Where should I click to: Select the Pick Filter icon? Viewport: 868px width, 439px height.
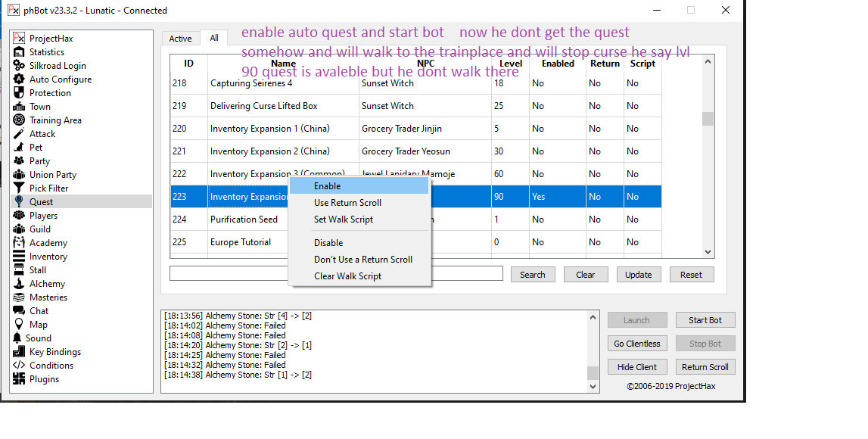click(x=20, y=188)
